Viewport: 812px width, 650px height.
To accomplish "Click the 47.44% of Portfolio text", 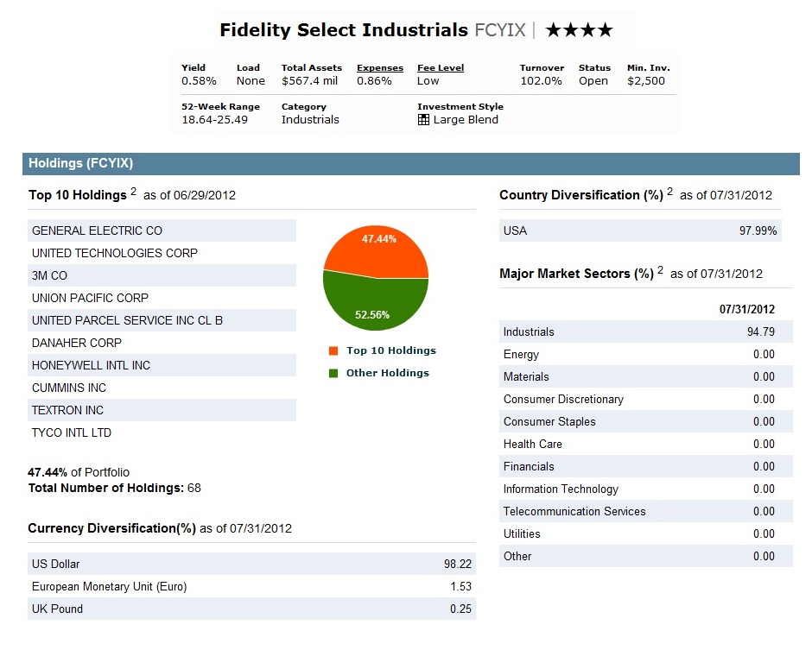I will click(x=79, y=472).
